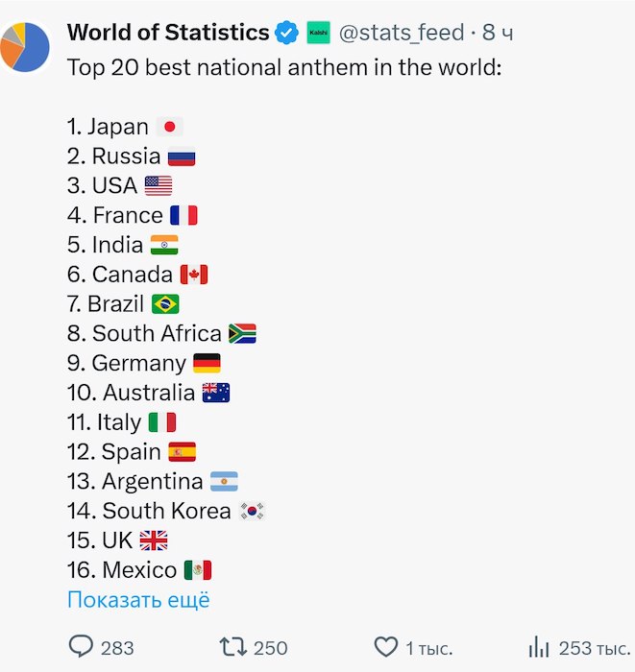Click the repost arrows icon
The width and height of the screenshot is (635, 672).
pyautogui.click(x=232, y=647)
